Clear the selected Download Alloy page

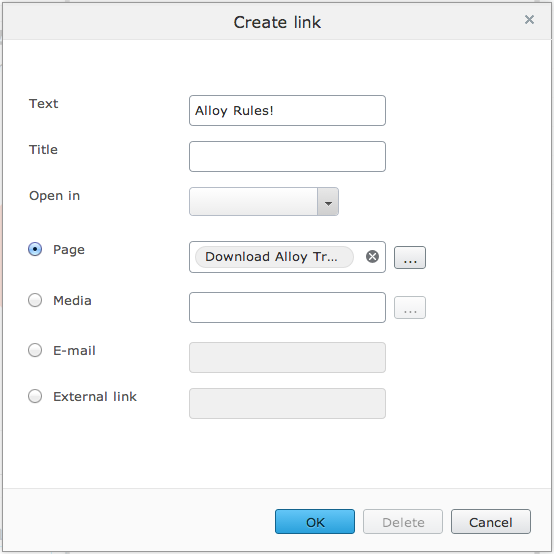coord(372,257)
